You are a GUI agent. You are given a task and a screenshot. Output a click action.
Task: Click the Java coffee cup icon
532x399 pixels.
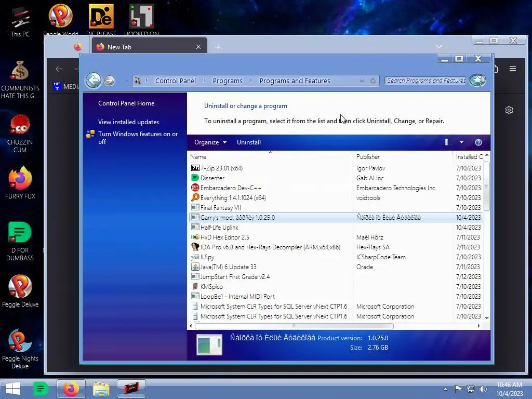coord(195,267)
